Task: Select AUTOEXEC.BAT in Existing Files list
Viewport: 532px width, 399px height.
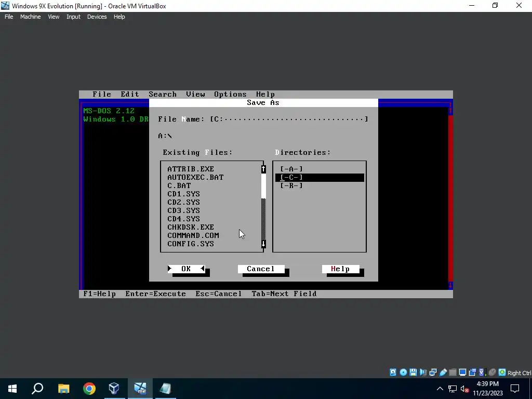Action: [x=195, y=177]
